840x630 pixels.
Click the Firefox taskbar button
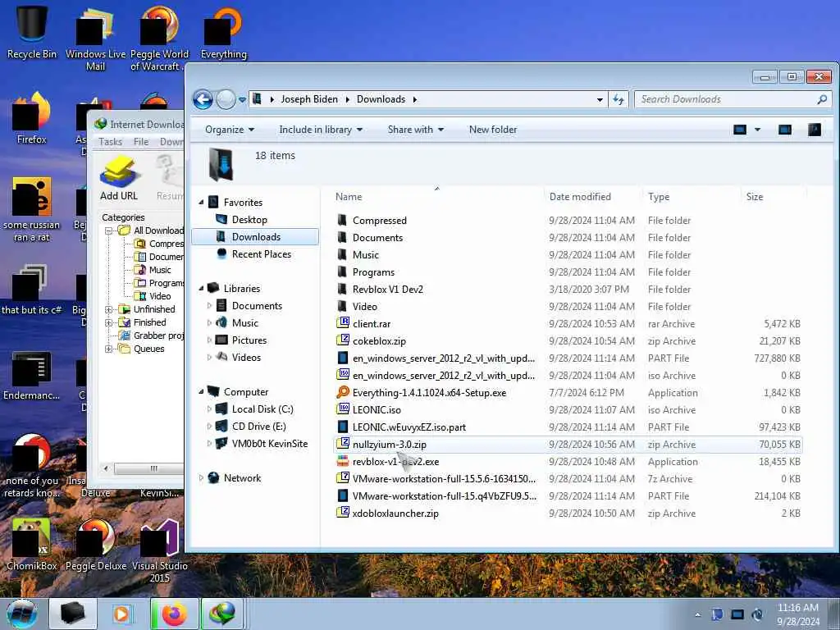click(174, 614)
